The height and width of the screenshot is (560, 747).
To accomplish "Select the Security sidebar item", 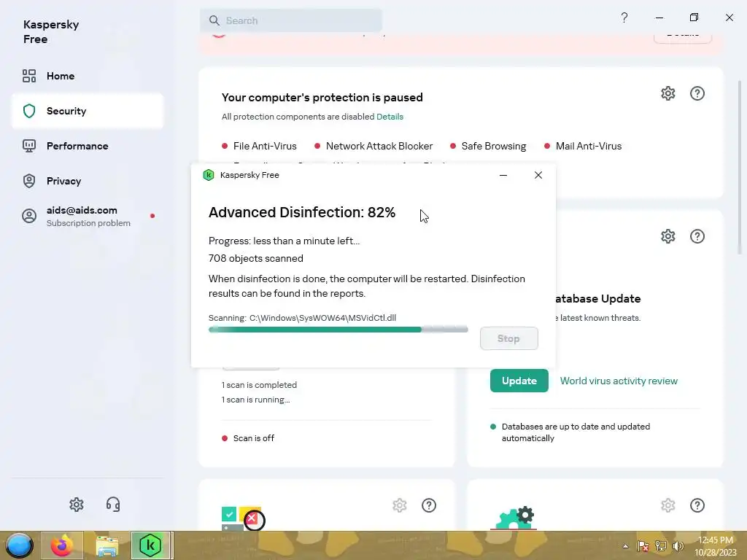I will pyautogui.click(x=88, y=111).
